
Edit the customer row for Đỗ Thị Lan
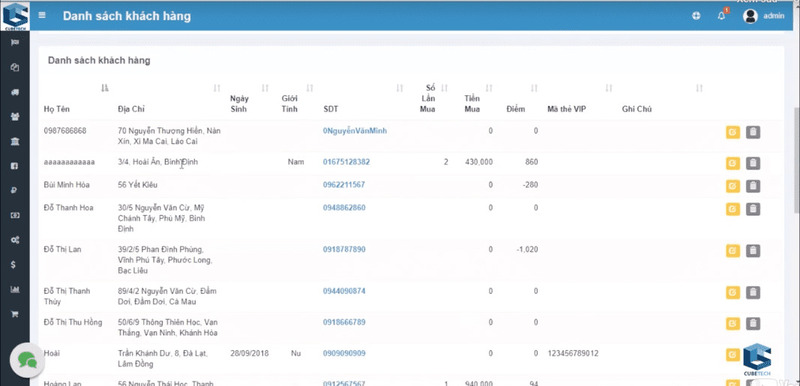coord(733,251)
